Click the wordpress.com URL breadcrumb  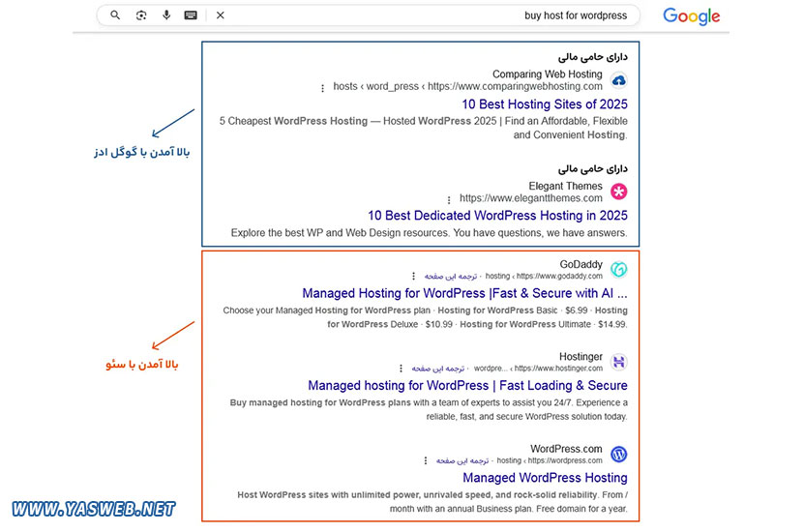pos(550,460)
